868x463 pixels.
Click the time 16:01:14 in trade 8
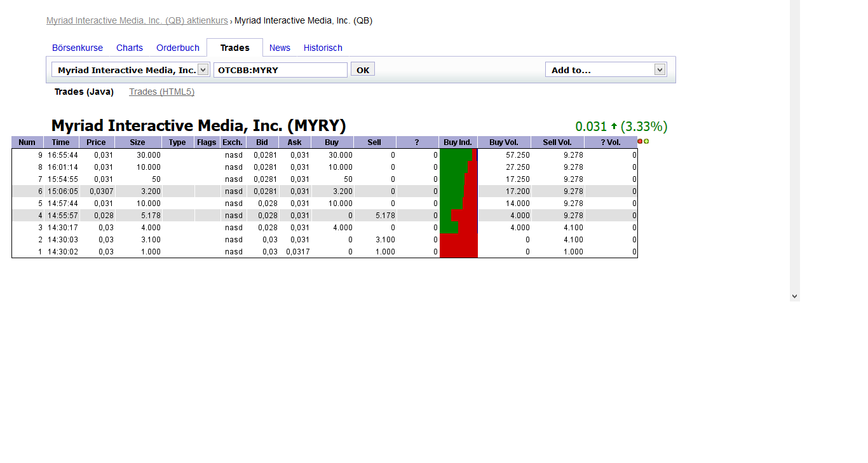pyautogui.click(x=63, y=167)
